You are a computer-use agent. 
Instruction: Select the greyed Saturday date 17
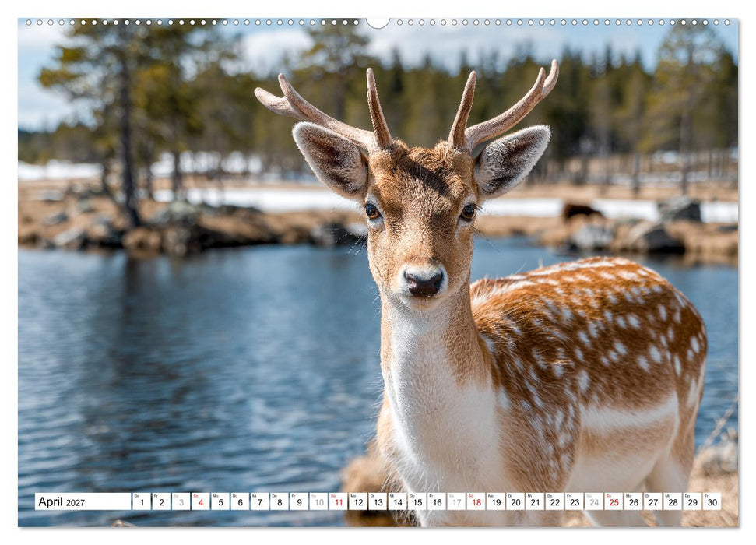pos(456,501)
